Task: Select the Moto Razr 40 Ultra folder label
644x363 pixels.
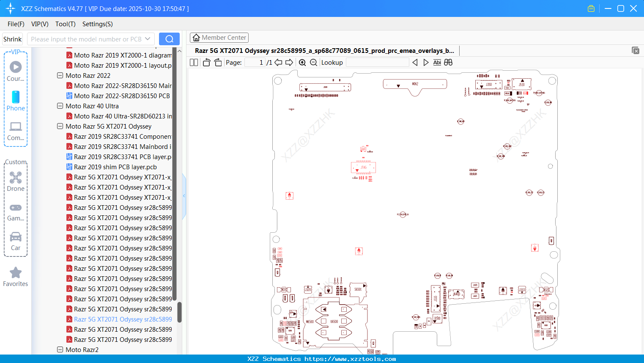Action: click(x=92, y=106)
